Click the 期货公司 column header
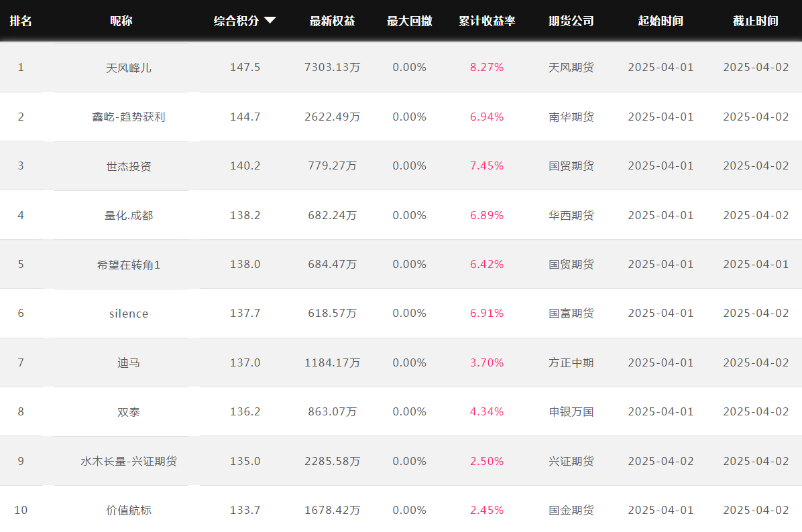The height and width of the screenshot is (532, 802). 571,21
